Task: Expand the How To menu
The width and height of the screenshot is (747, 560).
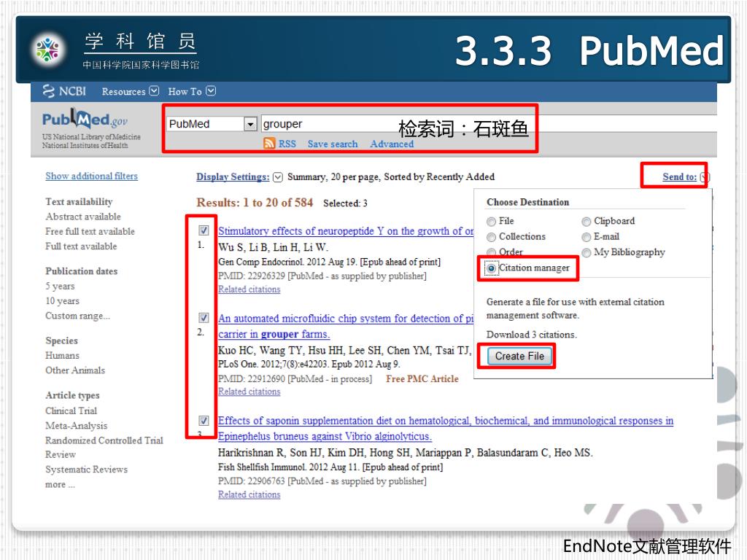Action: (x=192, y=91)
